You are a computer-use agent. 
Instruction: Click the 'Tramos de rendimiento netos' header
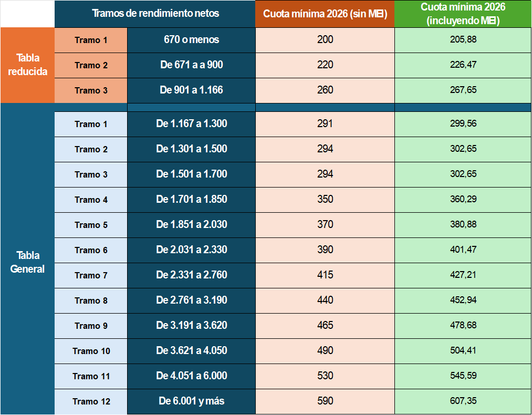click(x=155, y=14)
